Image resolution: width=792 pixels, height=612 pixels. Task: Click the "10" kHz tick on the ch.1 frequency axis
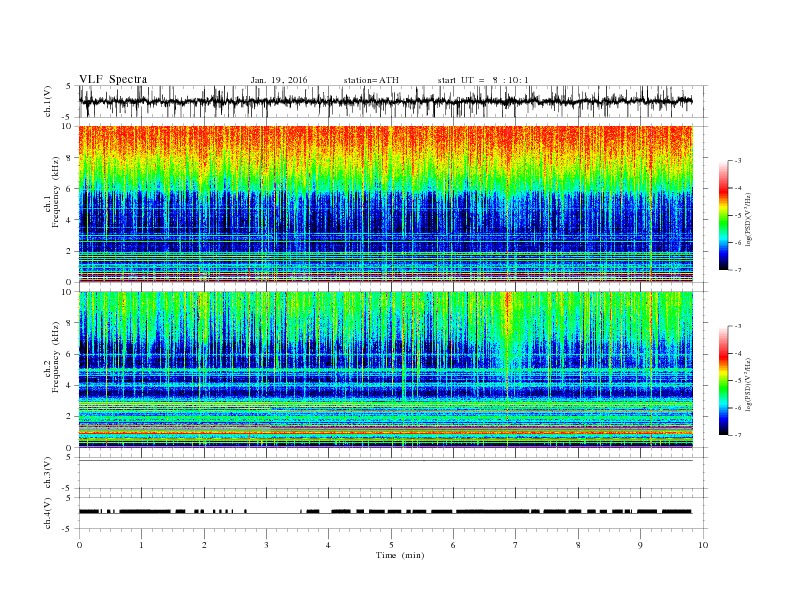point(67,126)
